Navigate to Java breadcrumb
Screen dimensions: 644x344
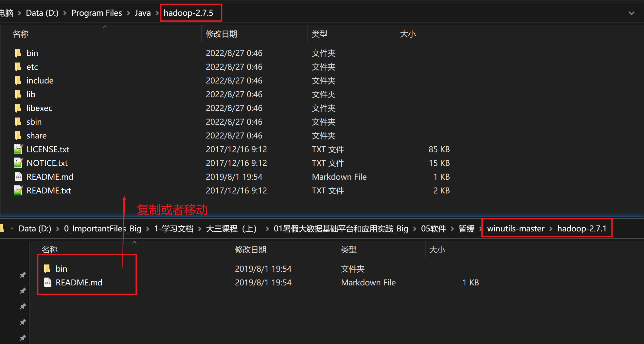point(143,13)
